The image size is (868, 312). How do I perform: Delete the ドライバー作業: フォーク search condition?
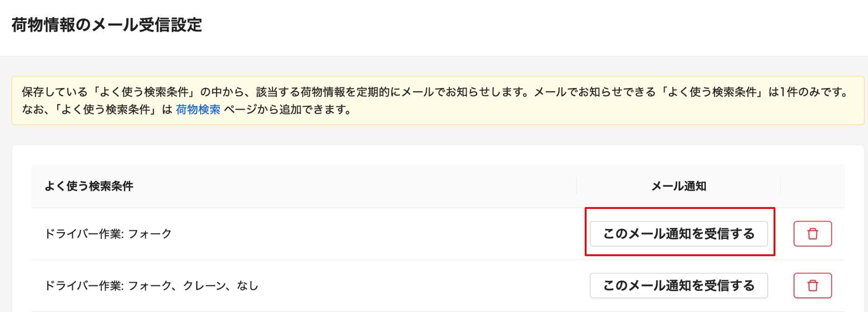coord(813,234)
